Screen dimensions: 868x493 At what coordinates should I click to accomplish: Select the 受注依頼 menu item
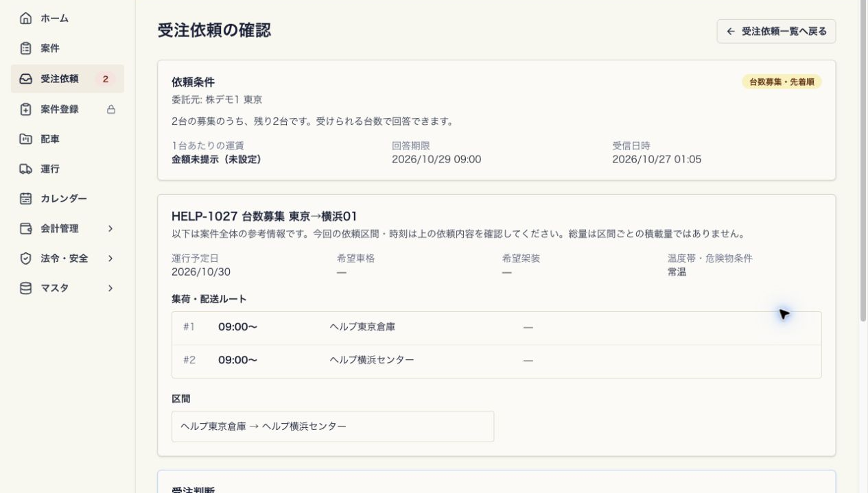point(67,79)
